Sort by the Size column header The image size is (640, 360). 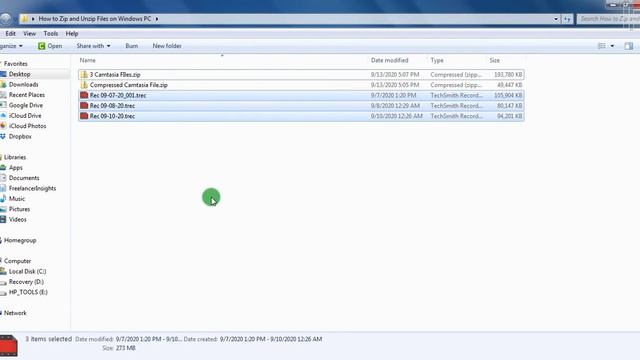494,60
